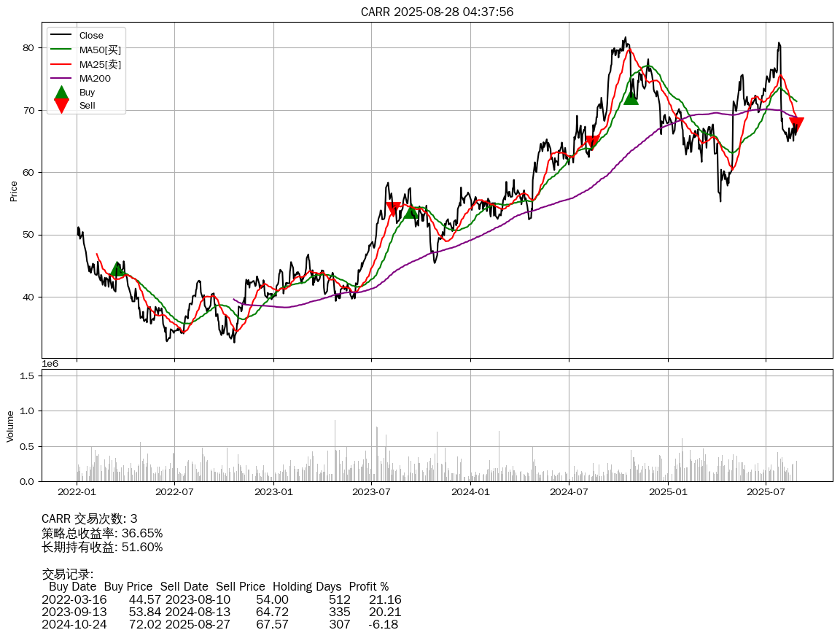Screen dimensions: 840x638
Task: Click the black Close line legend swatch
Action: click(x=62, y=36)
